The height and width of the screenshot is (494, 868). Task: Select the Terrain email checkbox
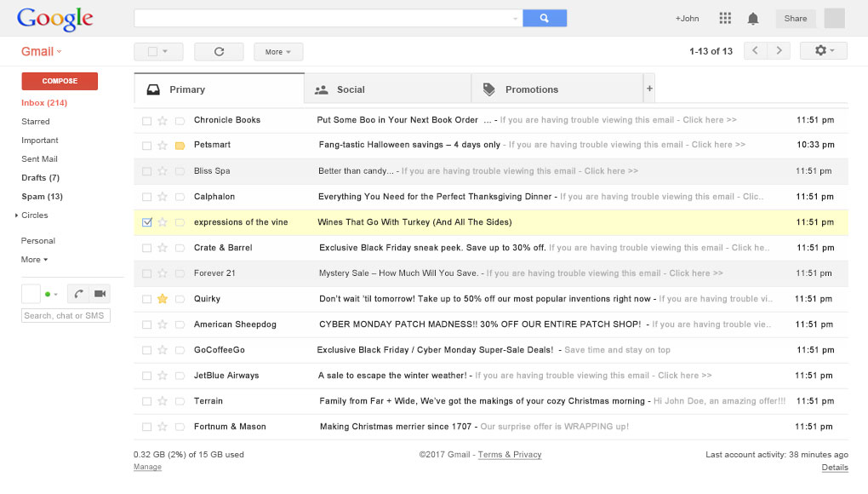[146, 401]
